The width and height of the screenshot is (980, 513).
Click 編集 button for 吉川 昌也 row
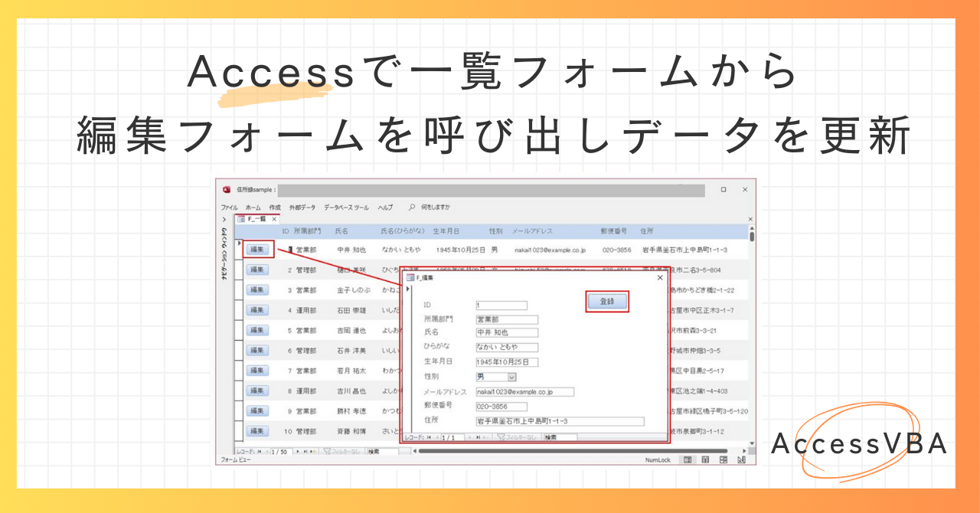257,390
